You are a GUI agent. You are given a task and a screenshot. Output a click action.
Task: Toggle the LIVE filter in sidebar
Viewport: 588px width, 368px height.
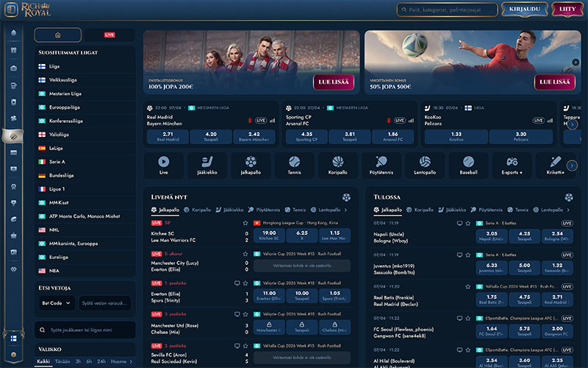[x=109, y=35]
